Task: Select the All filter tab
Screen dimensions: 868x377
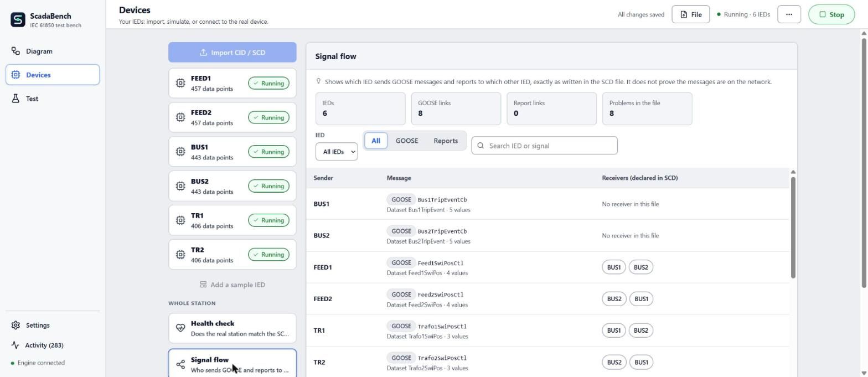Action: (x=376, y=141)
